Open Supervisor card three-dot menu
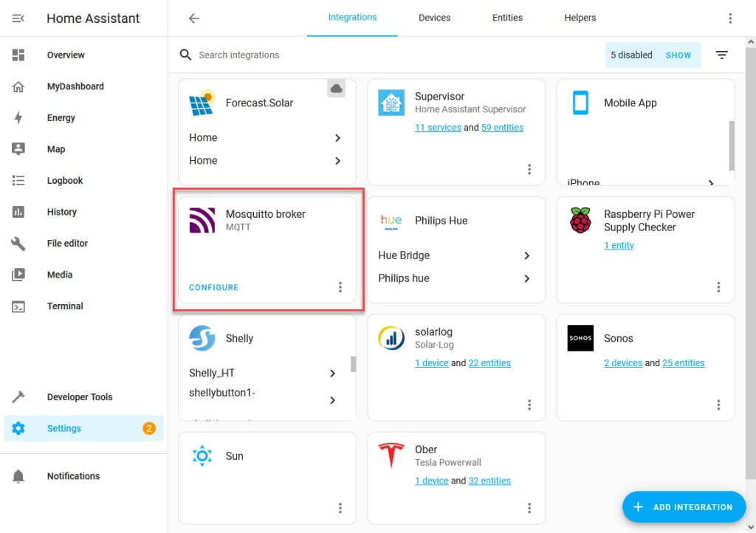756x533 pixels. tap(529, 169)
